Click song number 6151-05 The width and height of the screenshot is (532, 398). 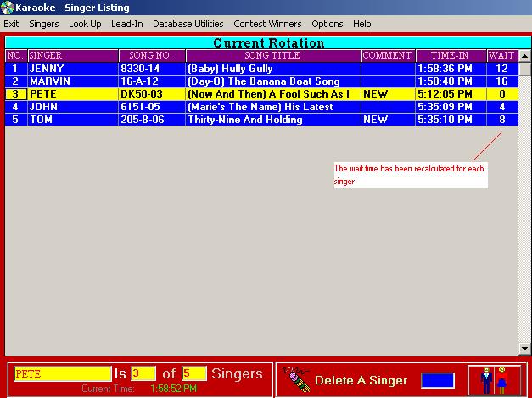pos(140,107)
